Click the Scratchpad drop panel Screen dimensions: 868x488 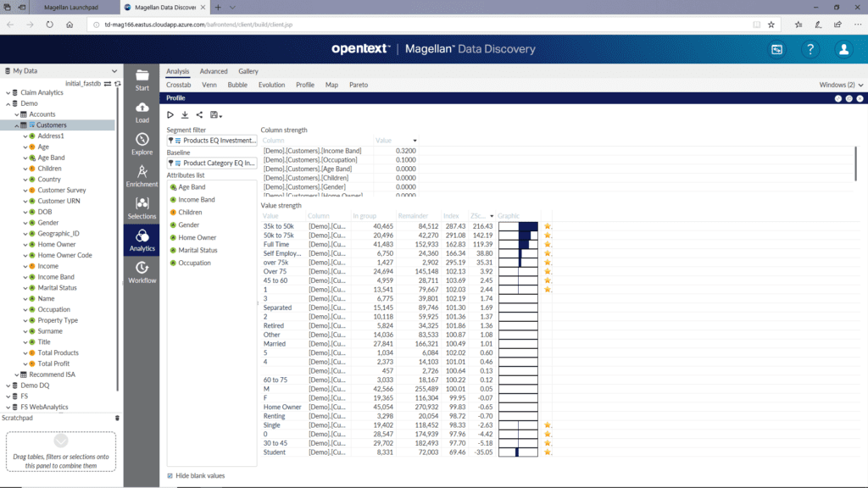click(x=61, y=452)
